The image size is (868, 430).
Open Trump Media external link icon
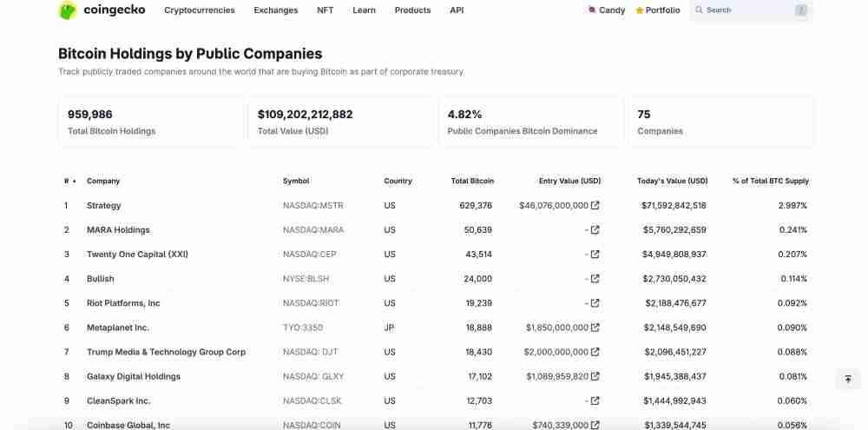click(595, 352)
